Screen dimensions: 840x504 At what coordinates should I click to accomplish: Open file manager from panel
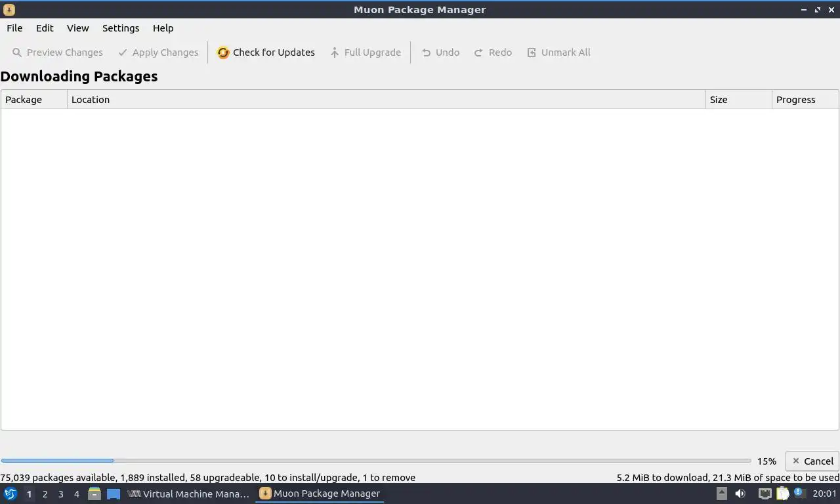(94, 493)
